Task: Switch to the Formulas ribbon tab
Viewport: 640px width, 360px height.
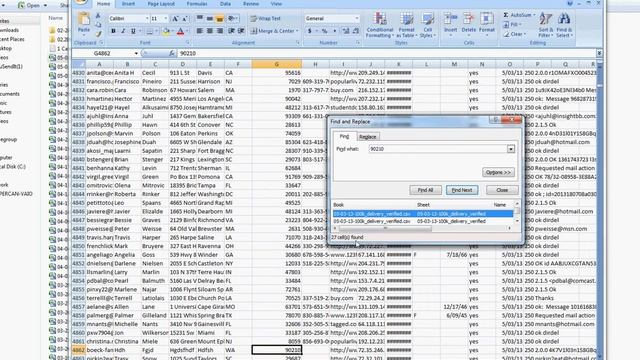Action: pyautogui.click(x=197, y=4)
